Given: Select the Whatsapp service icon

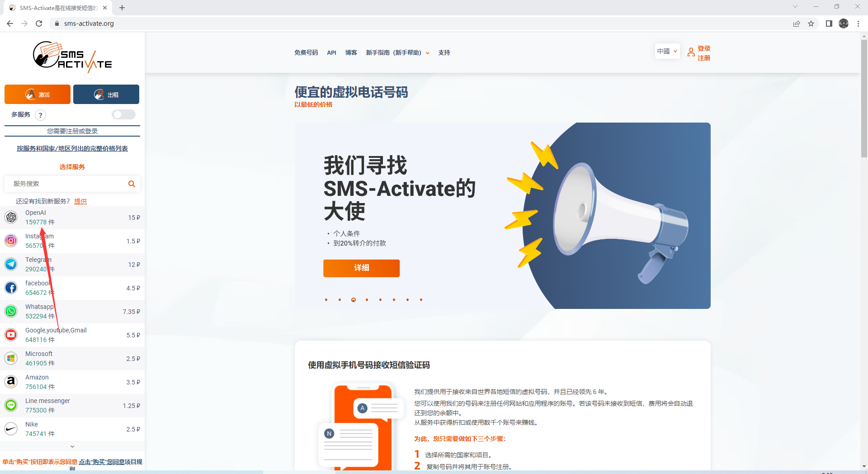Looking at the screenshot, I should click(11, 311).
